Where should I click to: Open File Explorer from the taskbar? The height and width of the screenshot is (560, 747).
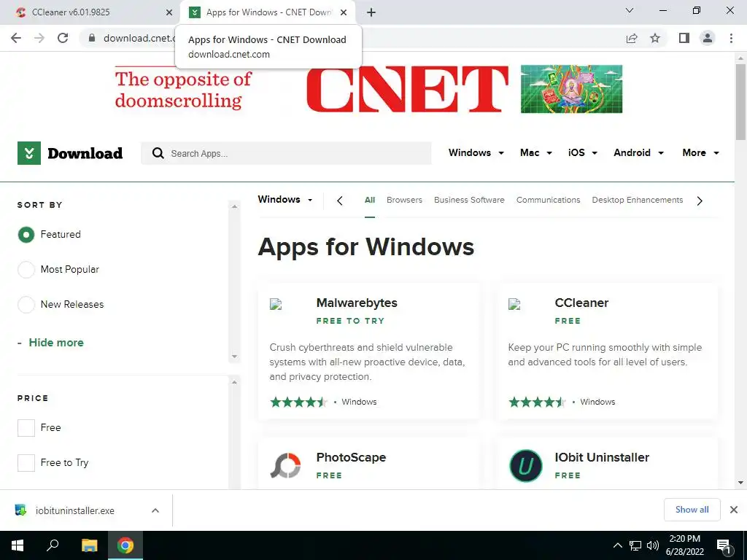pos(89,545)
